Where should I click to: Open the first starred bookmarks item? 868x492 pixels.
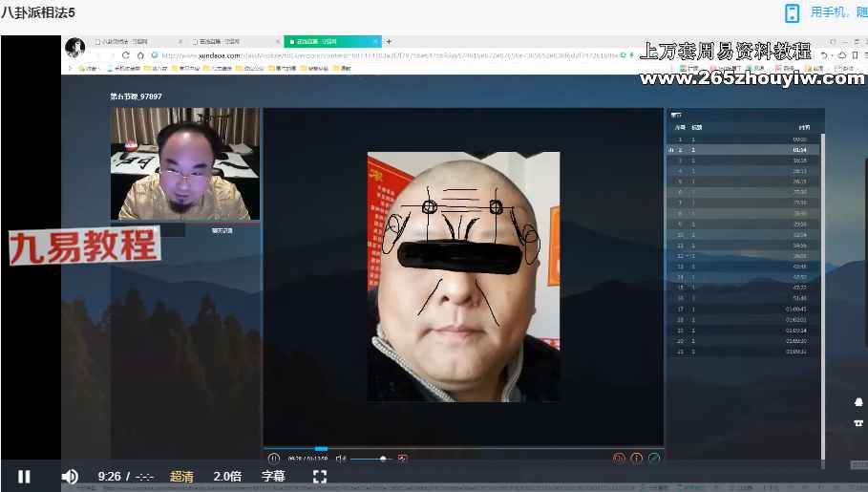tap(89, 68)
